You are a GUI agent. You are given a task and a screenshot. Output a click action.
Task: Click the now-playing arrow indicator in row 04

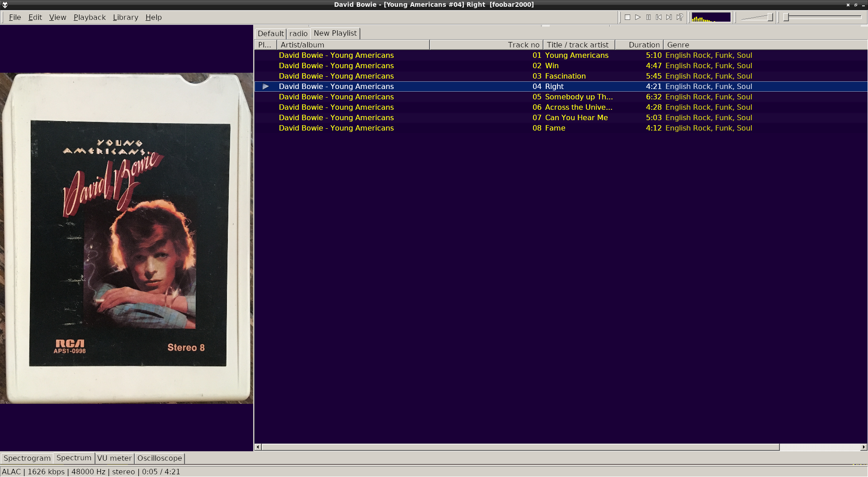click(266, 86)
